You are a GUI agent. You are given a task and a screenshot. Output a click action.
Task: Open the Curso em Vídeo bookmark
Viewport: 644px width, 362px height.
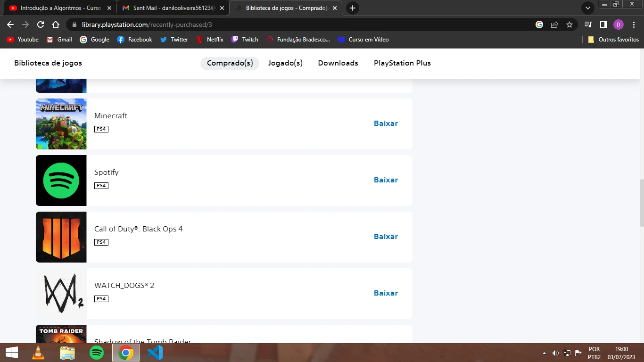[x=363, y=40]
